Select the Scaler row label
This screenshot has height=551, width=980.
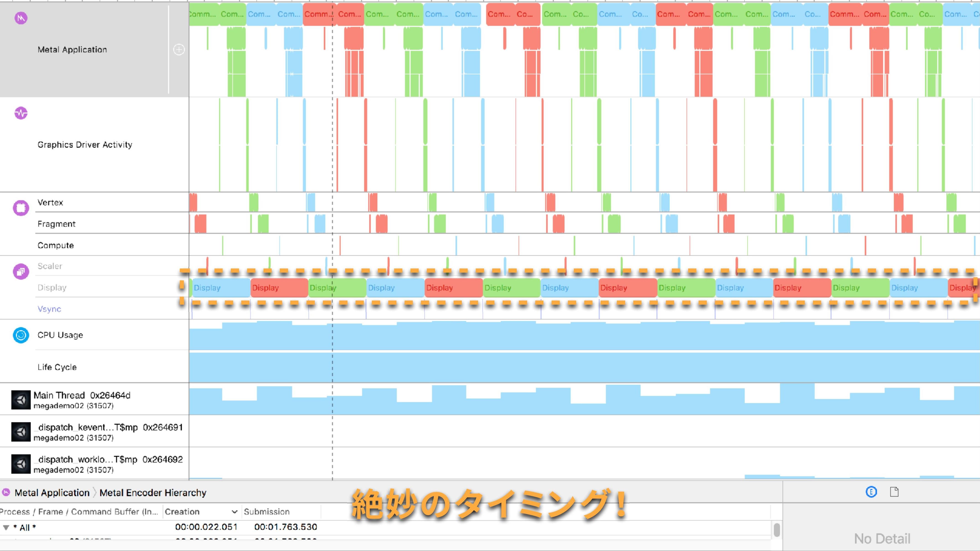click(50, 266)
